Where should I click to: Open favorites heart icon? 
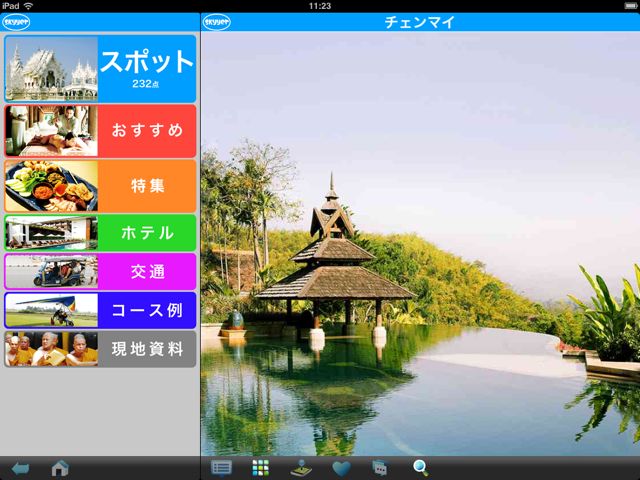[341, 469]
